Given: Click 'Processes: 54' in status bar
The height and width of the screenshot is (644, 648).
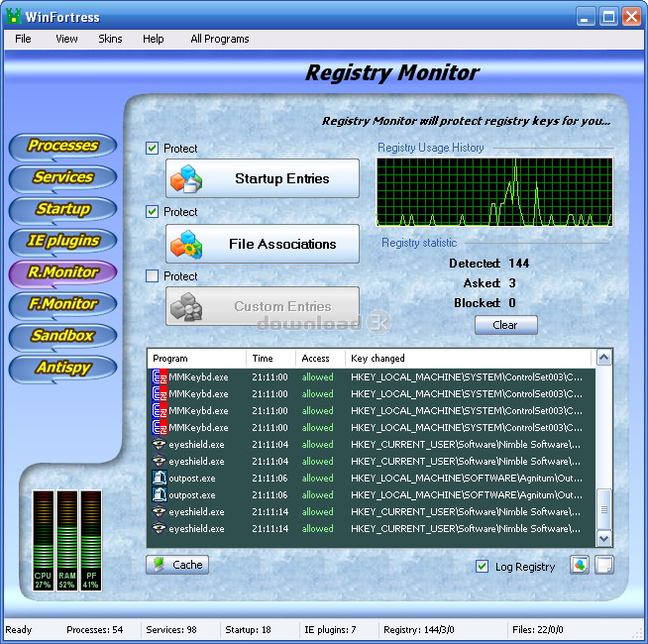Looking at the screenshot, I should (x=95, y=629).
